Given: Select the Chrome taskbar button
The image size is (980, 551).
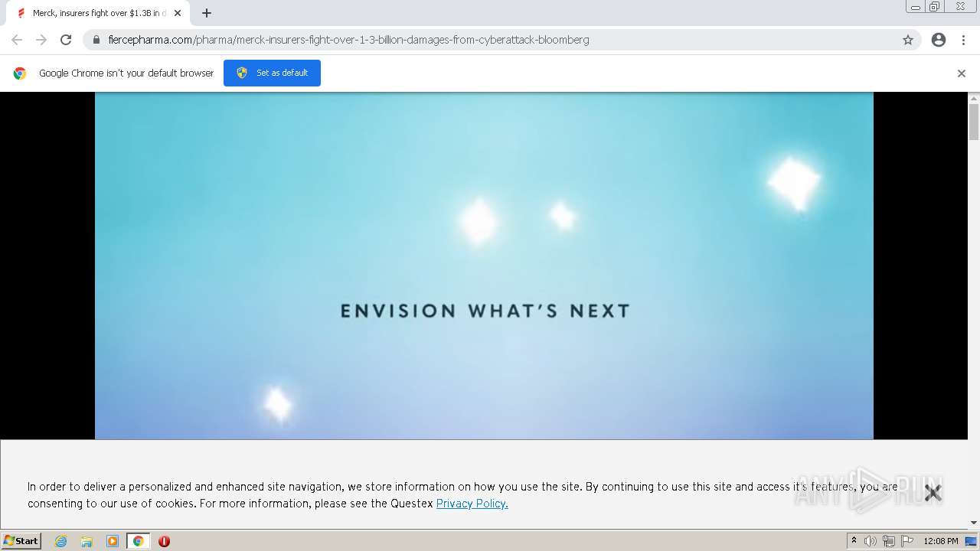Looking at the screenshot, I should coord(138,541).
